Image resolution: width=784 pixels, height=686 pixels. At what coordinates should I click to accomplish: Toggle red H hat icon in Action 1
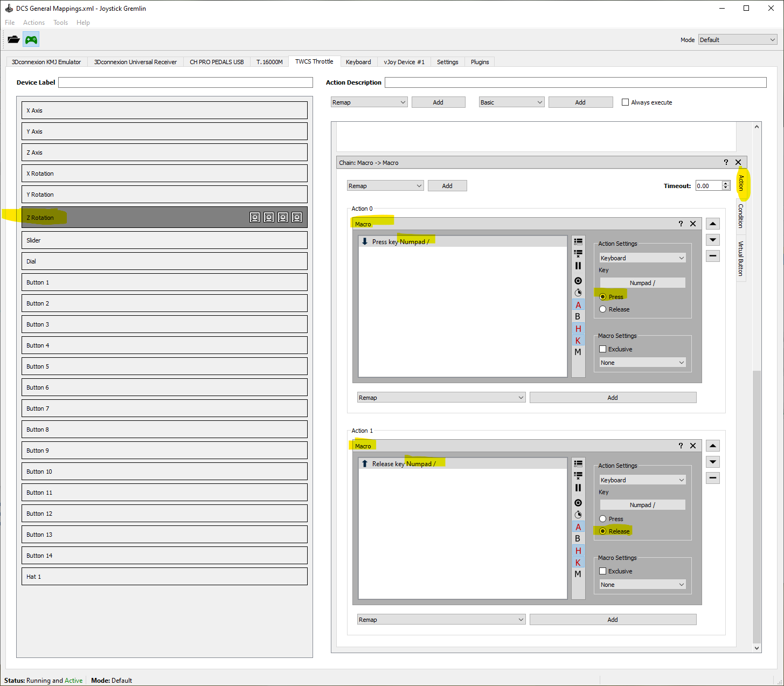pos(578,551)
